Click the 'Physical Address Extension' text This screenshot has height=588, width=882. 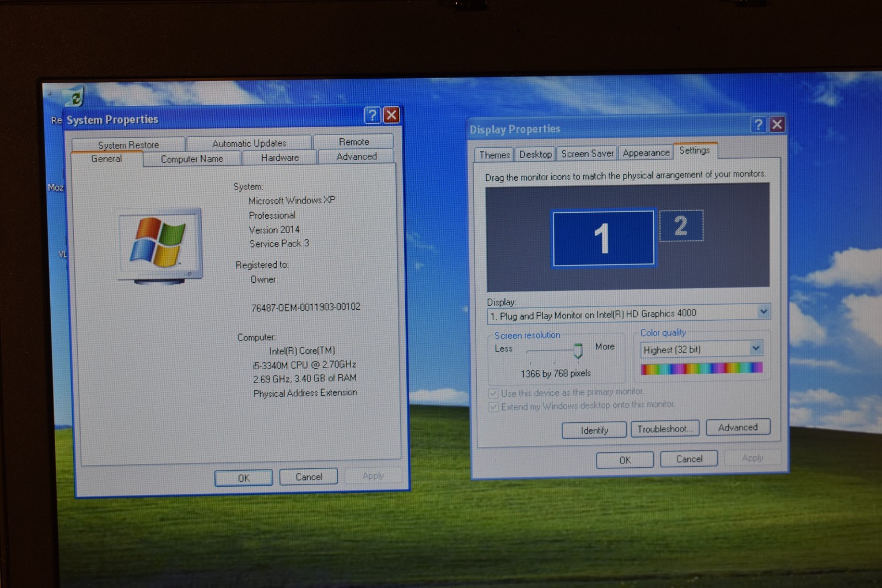pos(305,393)
